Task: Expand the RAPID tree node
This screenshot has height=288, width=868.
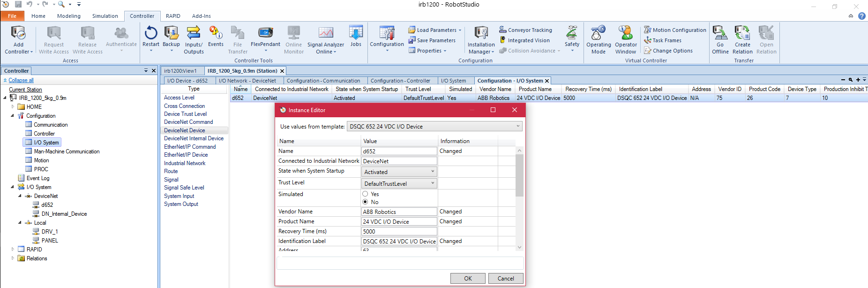Action: (13, 250)
